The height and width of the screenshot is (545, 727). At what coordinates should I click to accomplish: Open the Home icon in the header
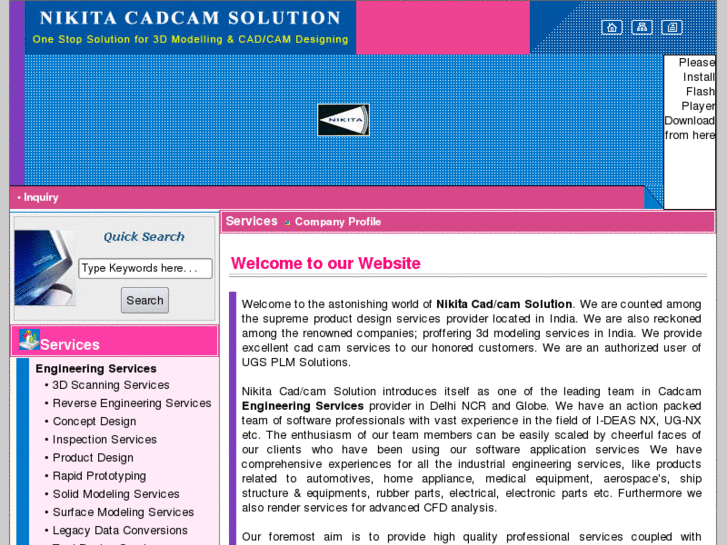pos(612,27)
